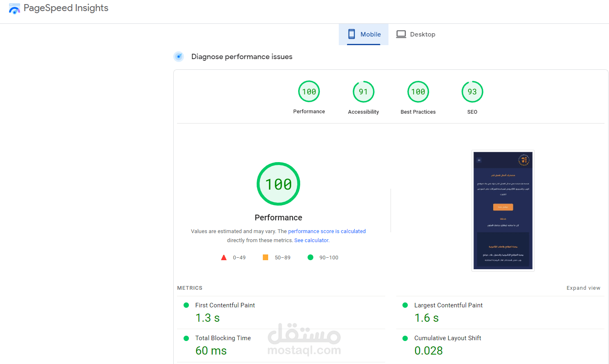Click the green dot beside Largest Contentful Paint
The height and width of the screenshot is (364, 609).
pyautogui.click(x=405, y=305)
